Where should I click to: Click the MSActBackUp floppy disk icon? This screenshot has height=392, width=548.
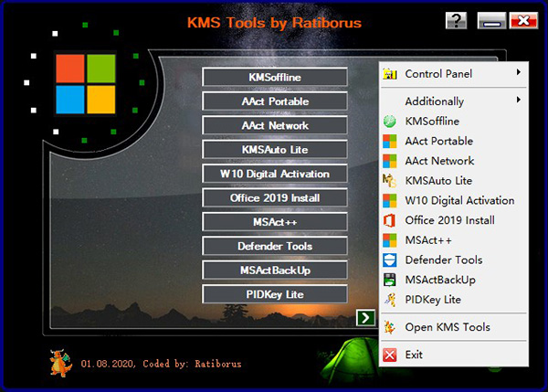[389, 281]
